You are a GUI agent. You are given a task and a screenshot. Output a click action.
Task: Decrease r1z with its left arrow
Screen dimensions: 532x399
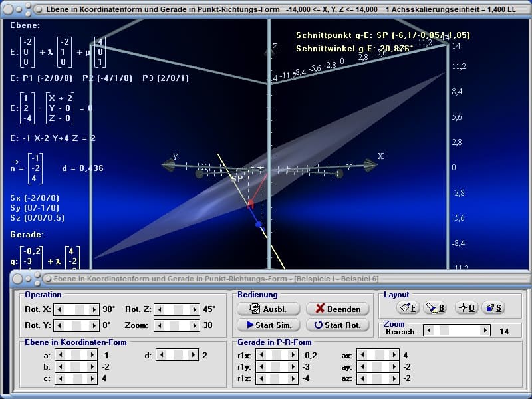pos(261,378)
